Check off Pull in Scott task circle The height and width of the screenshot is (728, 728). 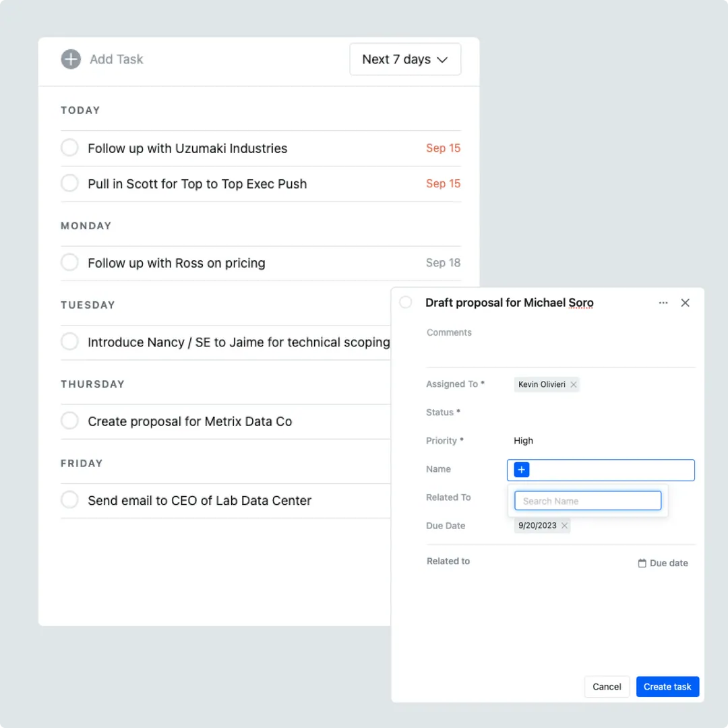click(69, 183)
